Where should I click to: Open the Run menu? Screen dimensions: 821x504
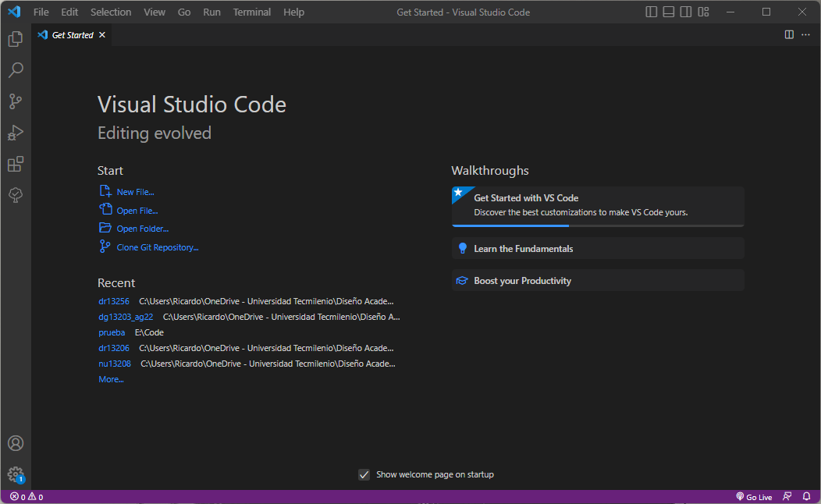212,12
